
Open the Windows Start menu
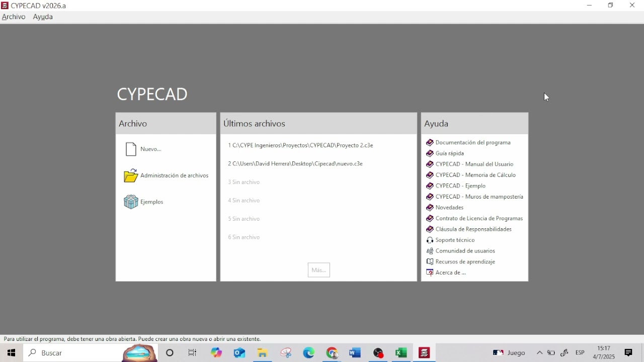point(11,353)
